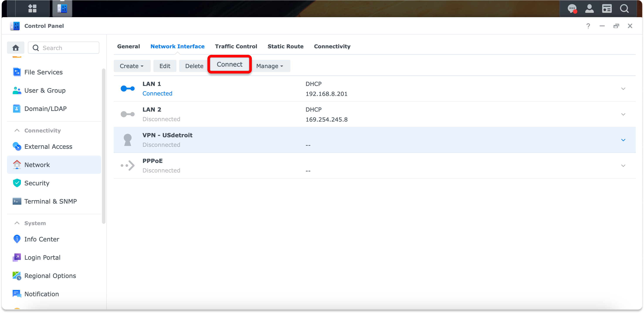Image resolution: width=644 pixels, height=313 pixels.
Task: Expand the LAN 1 details chevron
Action: [623, 89]
